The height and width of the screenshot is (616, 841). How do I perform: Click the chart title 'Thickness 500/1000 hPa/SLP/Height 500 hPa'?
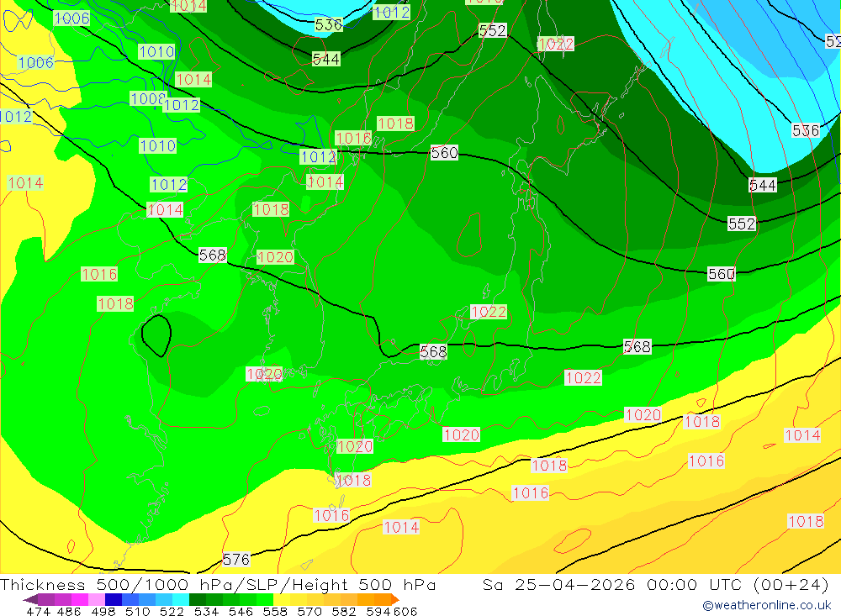coord(218,584)
